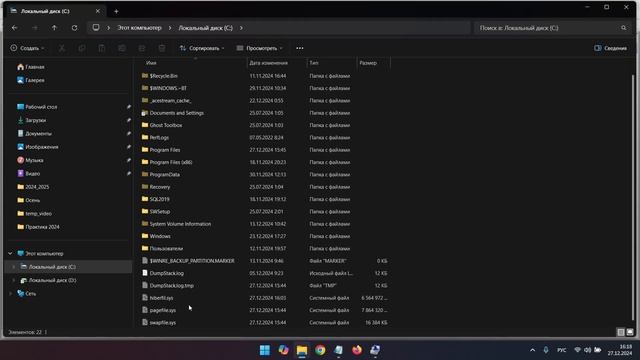The image size is (640, 360).
Task: Click the Back navigation arrow
Action: [15, 28]
